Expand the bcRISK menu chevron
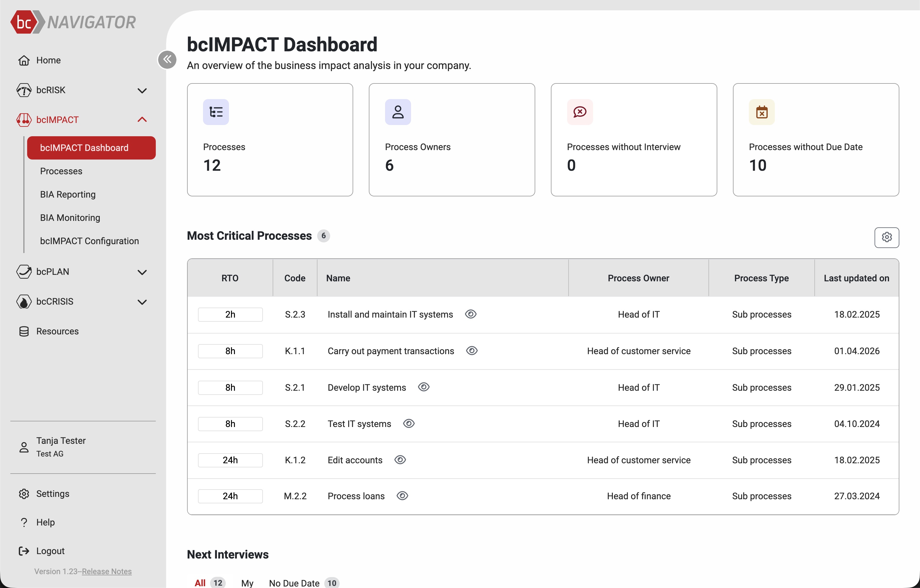920x588 pixels. (142, 91)
